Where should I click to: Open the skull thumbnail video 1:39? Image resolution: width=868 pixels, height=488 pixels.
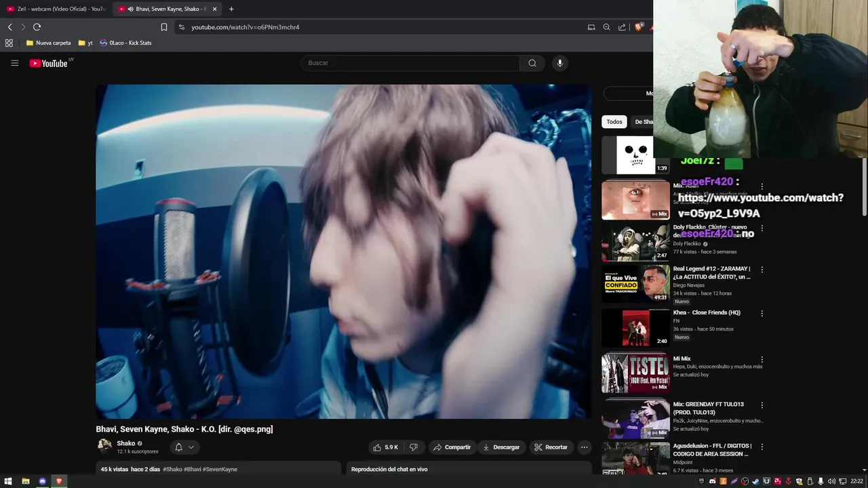[x=635, y=155]
